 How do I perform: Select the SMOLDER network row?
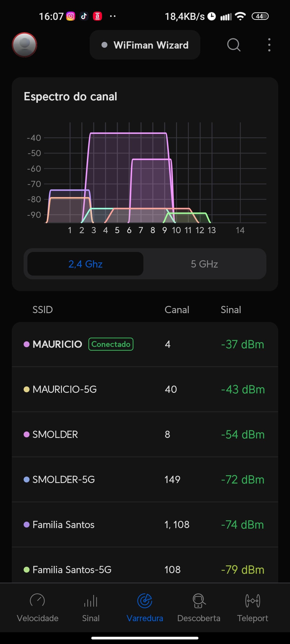coord(145,434)
